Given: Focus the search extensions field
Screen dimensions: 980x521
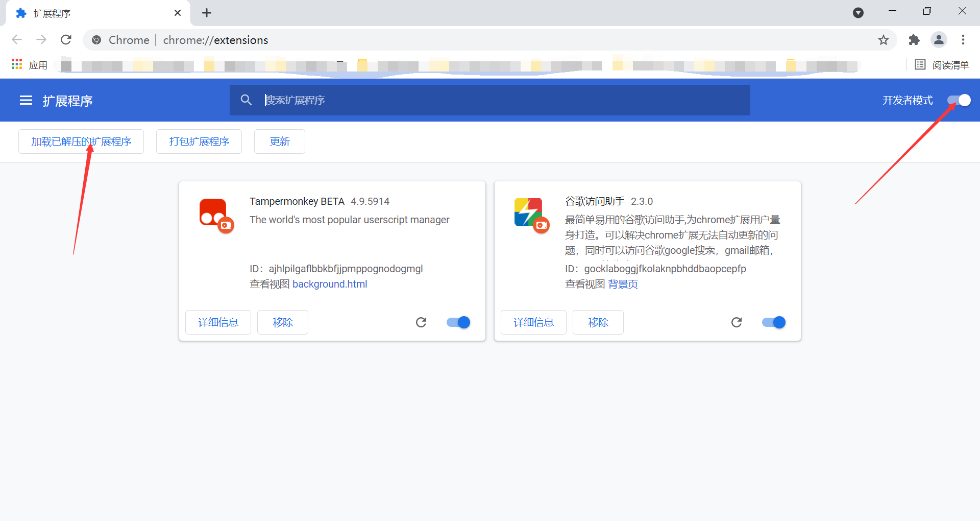Looking at the screenshot, I should [490, 100].
